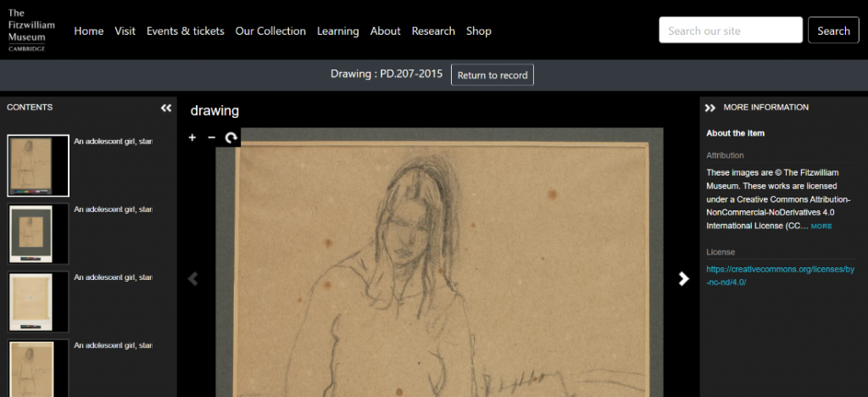Zoom in using the plus icon
The width and height of the screenshot is (868, 397).
pyautogui.click(x=192, y=137)
